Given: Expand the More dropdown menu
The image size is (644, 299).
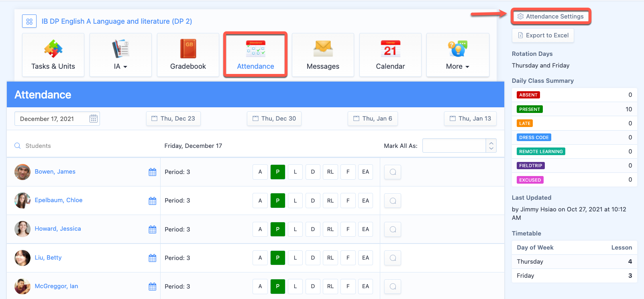Looking at the screenshot, I should click(458, 55).
